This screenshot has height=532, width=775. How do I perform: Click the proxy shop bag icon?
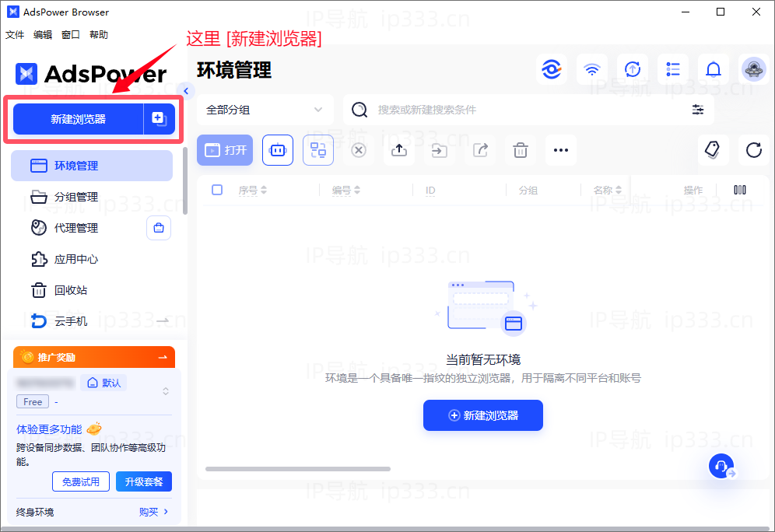[159, 228]
